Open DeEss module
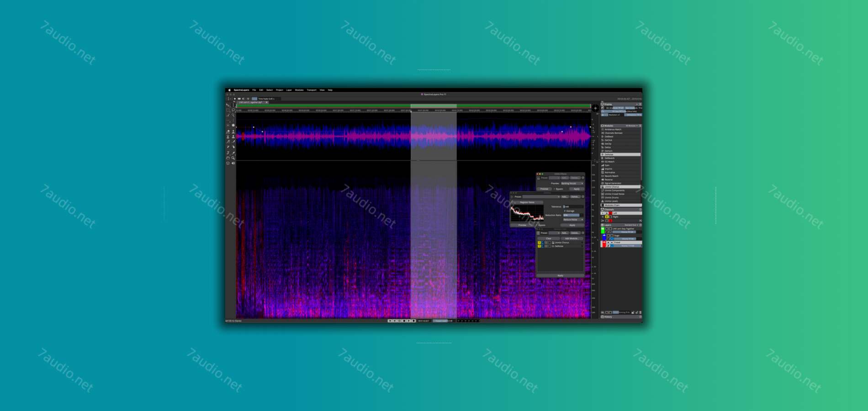 pos(620,147)
